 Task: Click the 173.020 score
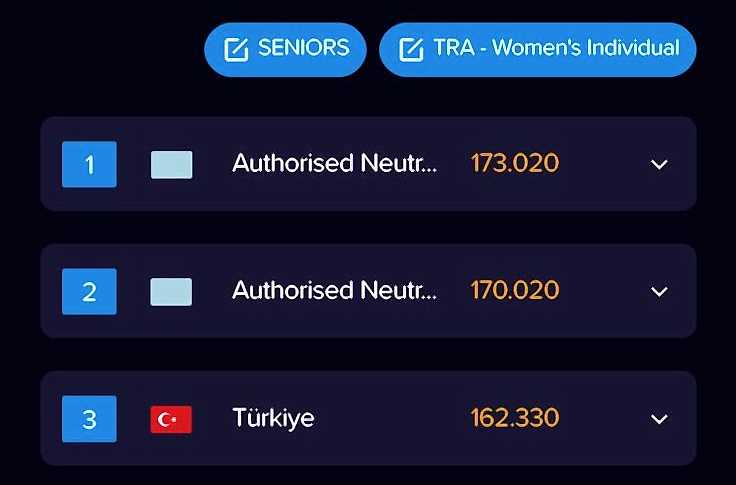click(514, 164)
